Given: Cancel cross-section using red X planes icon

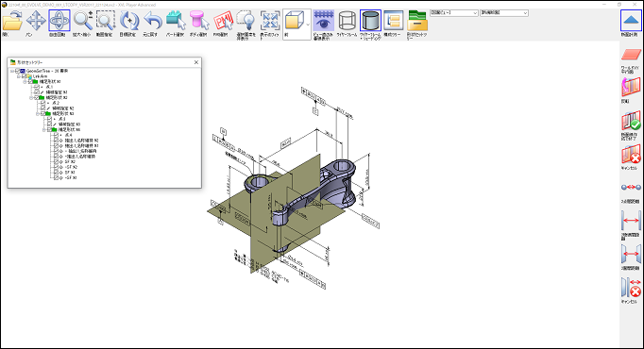Looking at the screenshot, I should pos(631,155).
